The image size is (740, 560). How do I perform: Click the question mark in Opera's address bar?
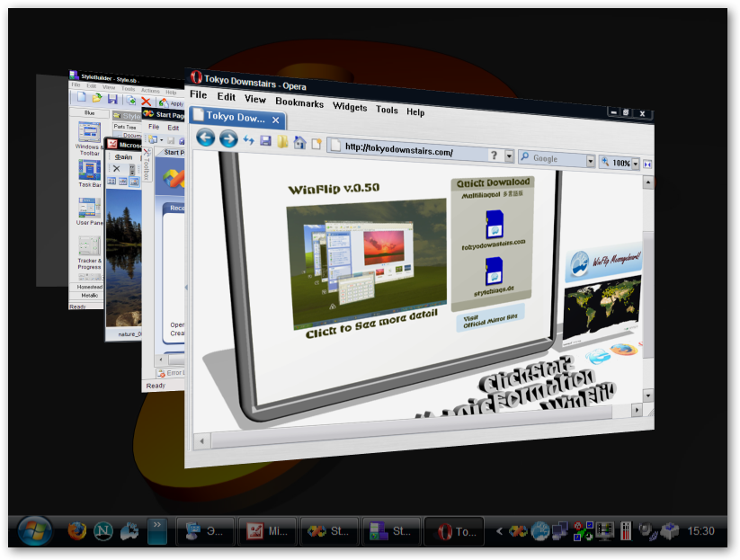pyautogui.click(x=494, y=156)
